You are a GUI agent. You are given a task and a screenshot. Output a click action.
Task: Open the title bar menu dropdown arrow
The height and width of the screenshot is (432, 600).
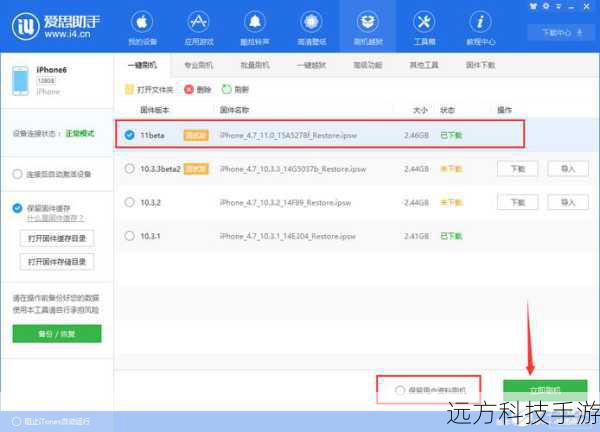pyautogui.click(x=559, y=6)
